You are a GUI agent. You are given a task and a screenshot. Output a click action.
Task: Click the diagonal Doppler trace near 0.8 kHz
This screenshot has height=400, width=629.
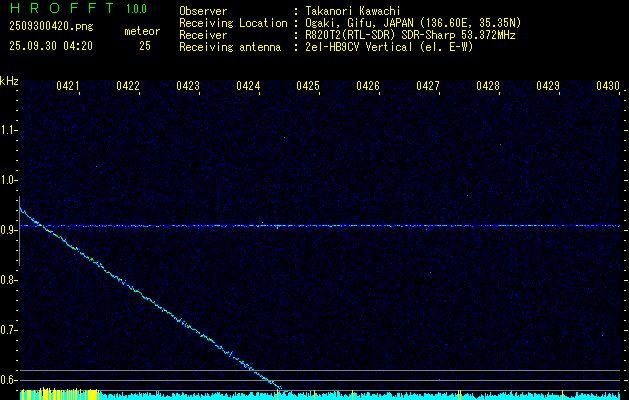coord(122,280)
